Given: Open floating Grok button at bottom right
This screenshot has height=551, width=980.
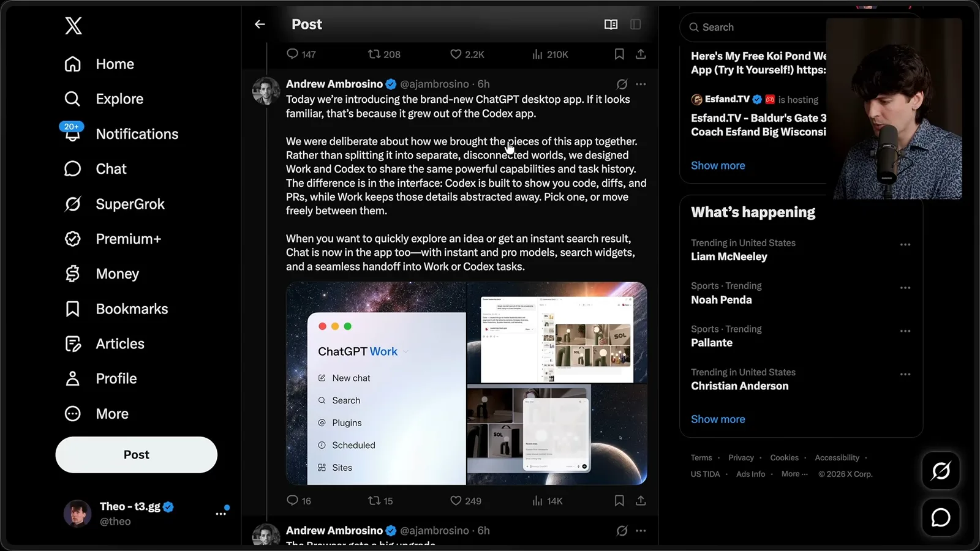Looking at the screenshot, I should 941,471.
